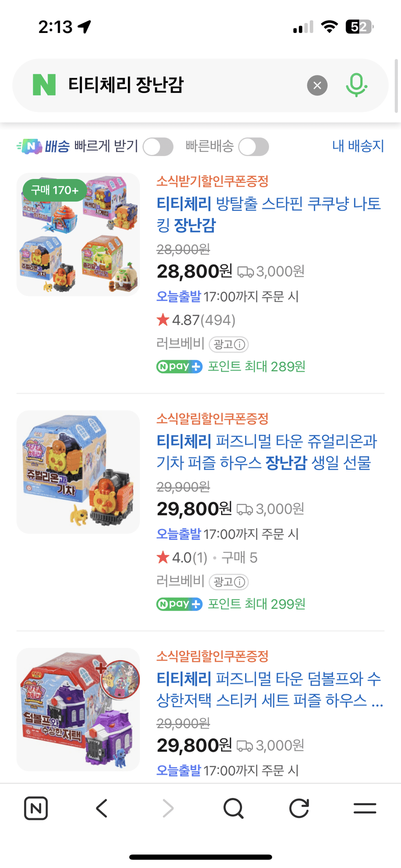Tap first product thumbnail with 구매 170+ badge

(x=78, y=235)
